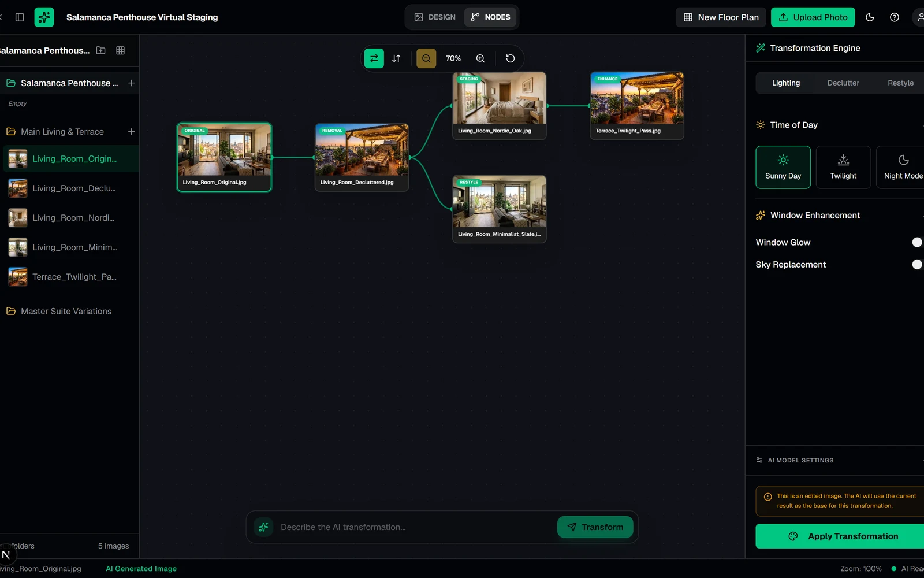924x578 pixels.
Task: Zoom out the node canvas
Action: [x=426, y=58]
